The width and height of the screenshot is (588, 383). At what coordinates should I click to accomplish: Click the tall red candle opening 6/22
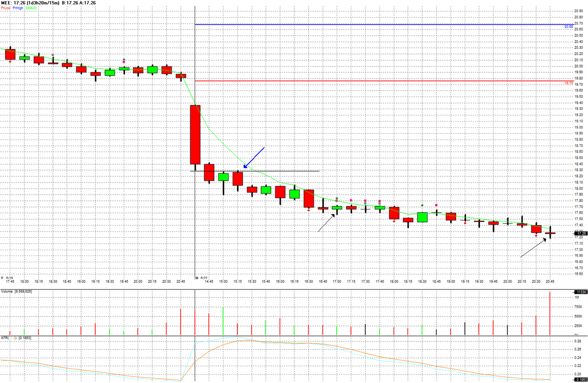(x=195, y=135)
